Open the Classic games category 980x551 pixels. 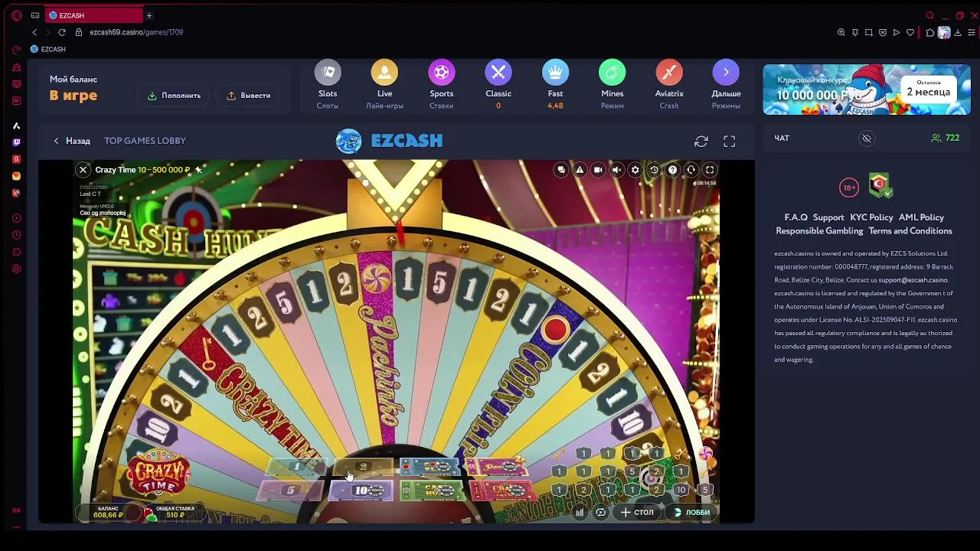pyautogui.click(x=498, y=84)
